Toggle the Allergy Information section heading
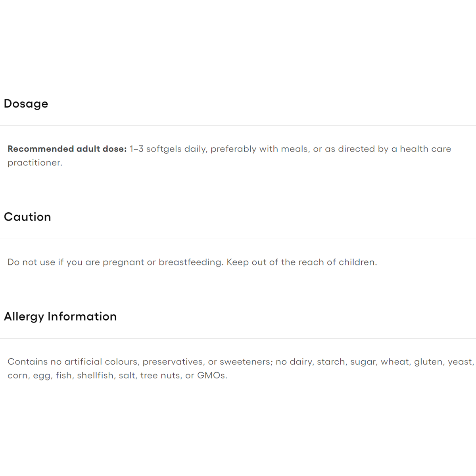The image size is (476, 476). (x=60, y=317)
